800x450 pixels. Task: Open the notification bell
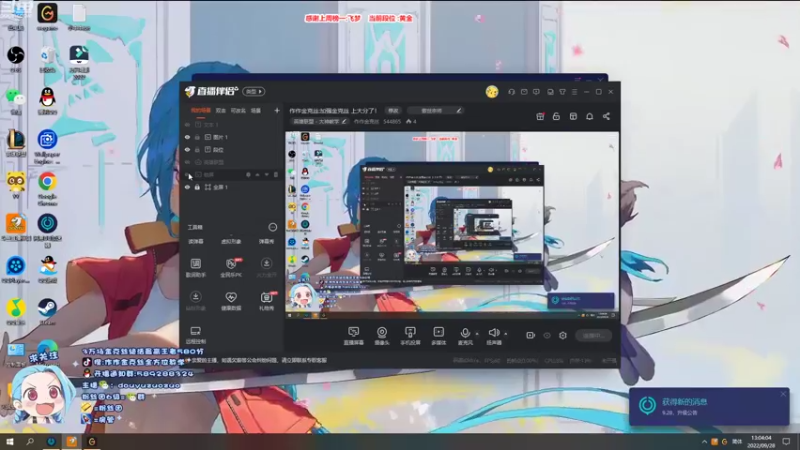(589, 116)
